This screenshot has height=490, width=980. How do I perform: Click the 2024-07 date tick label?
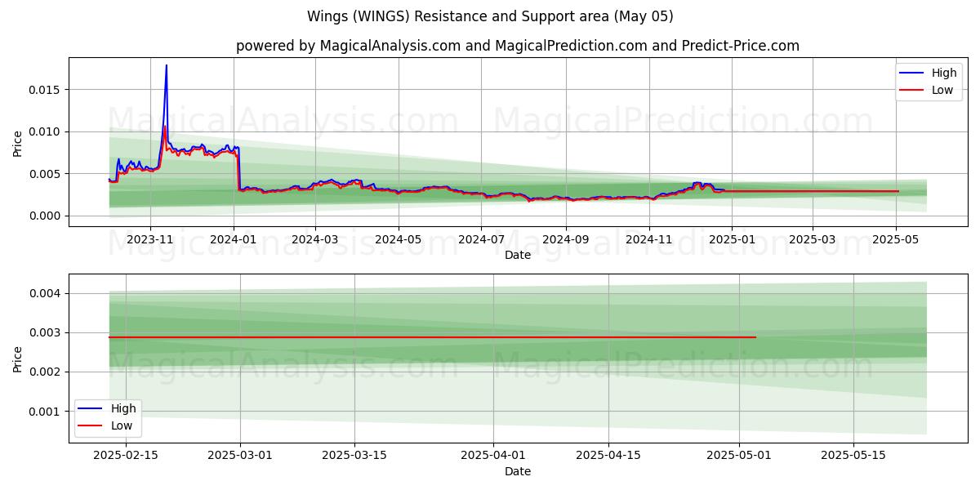click(x=481, y=239)
